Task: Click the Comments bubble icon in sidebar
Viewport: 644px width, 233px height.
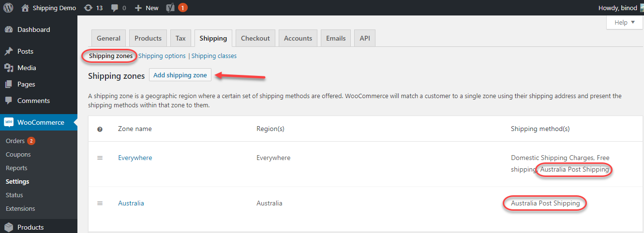Action: click(8, 101)
